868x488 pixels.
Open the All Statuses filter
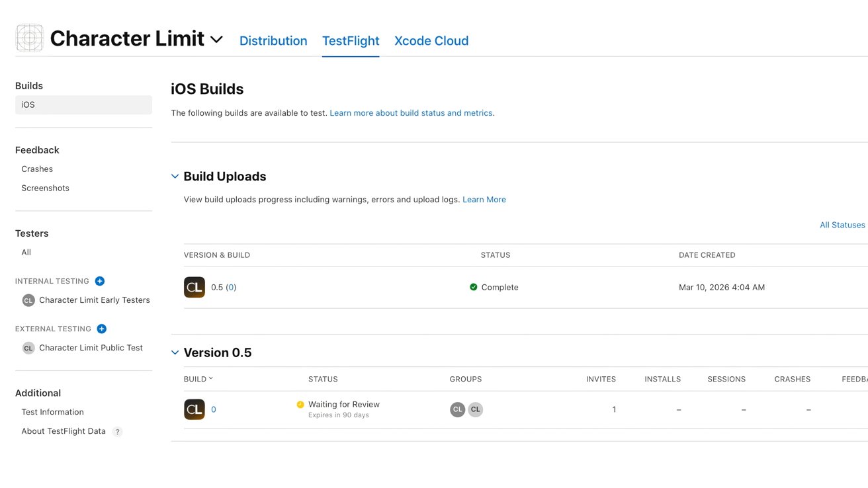pyautogui.click(x=842, y=225)
